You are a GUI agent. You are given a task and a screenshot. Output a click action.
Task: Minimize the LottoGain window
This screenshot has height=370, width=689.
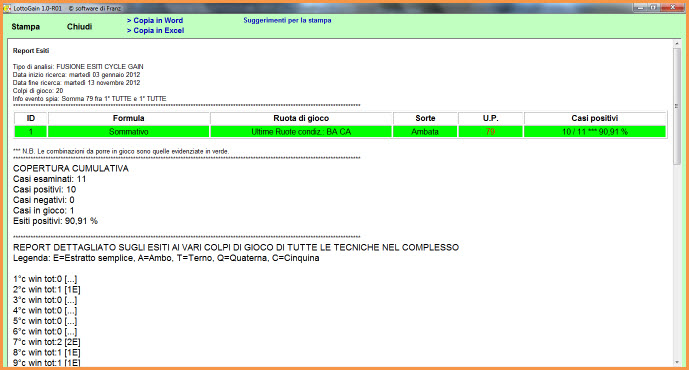[x=641, y=7]
